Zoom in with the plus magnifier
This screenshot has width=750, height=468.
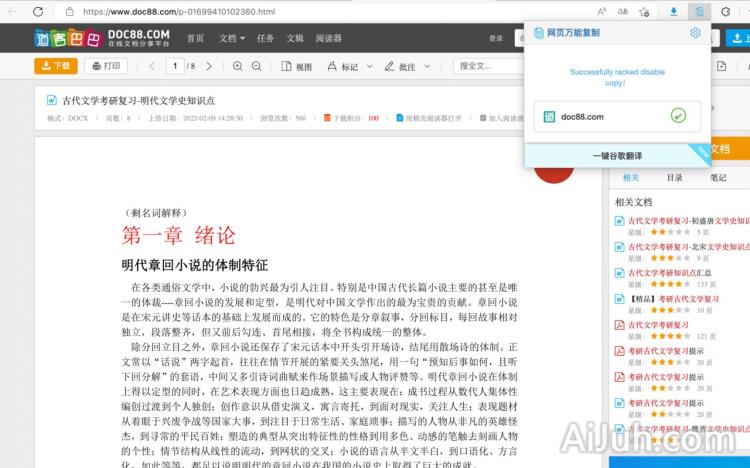(237, 66)
